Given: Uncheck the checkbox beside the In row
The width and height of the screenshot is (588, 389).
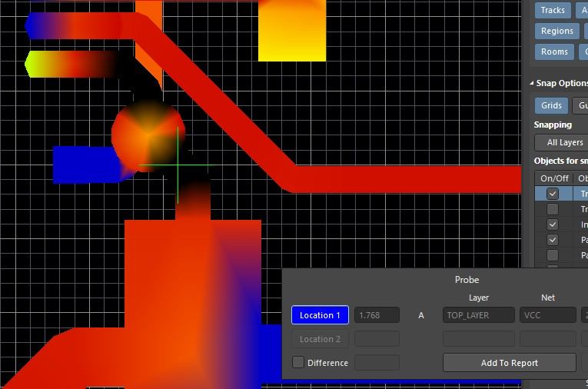Looking at the screenshot, I should pos(553,224).
